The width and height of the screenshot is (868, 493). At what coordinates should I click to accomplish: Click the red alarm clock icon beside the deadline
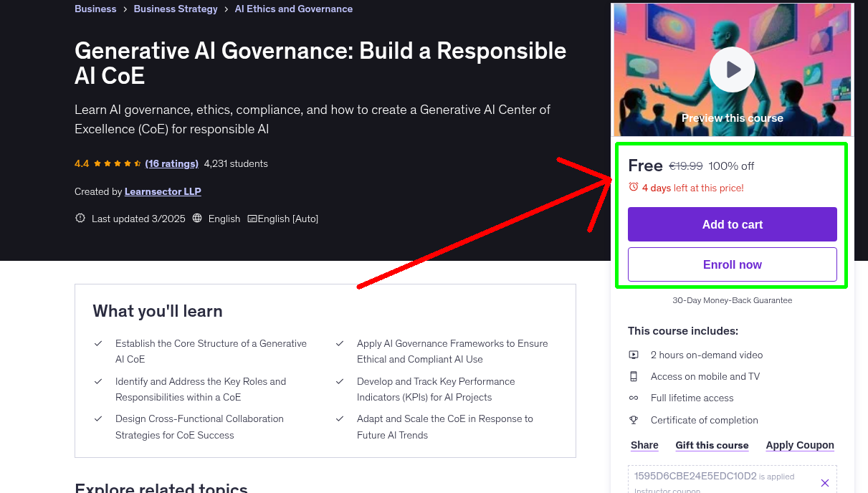pyautogui.click(x=634, y=186)
